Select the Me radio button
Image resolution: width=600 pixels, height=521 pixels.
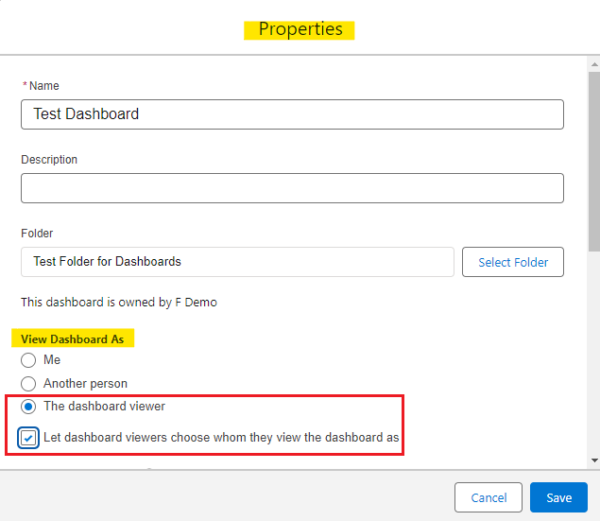point(28,360)
